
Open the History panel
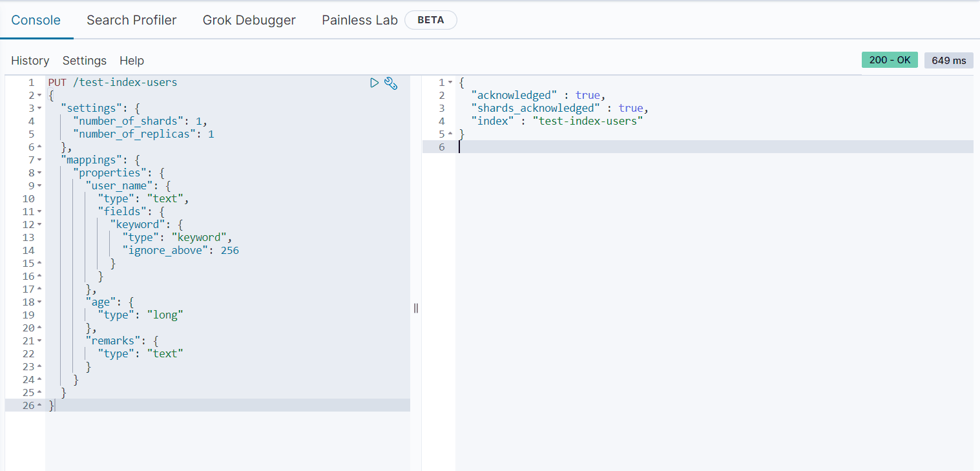[x=30, y=60]
